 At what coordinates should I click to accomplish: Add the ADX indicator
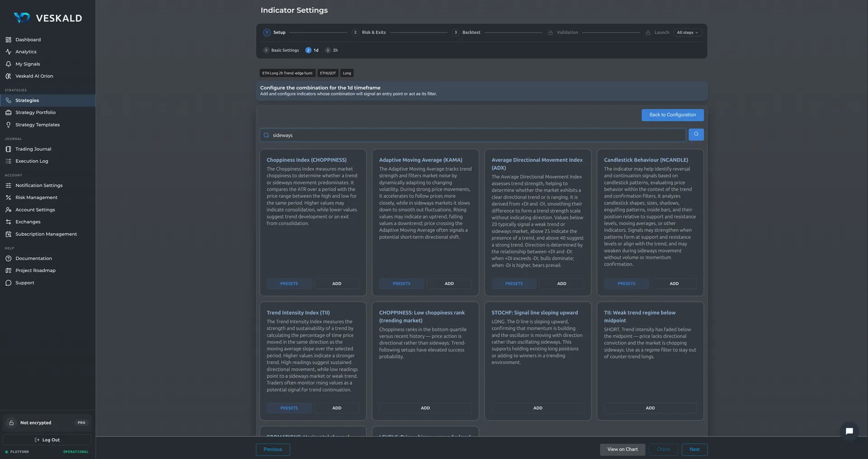pos(561,284)
